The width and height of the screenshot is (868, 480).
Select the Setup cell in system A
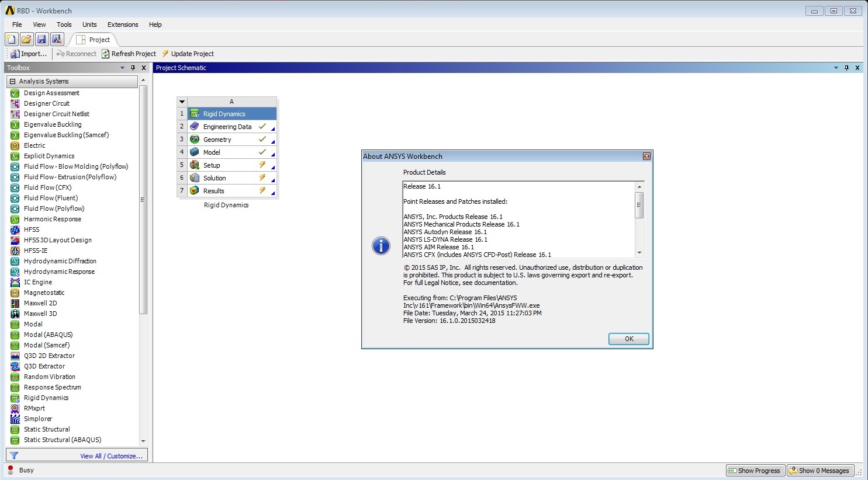(x=232, y=165)
